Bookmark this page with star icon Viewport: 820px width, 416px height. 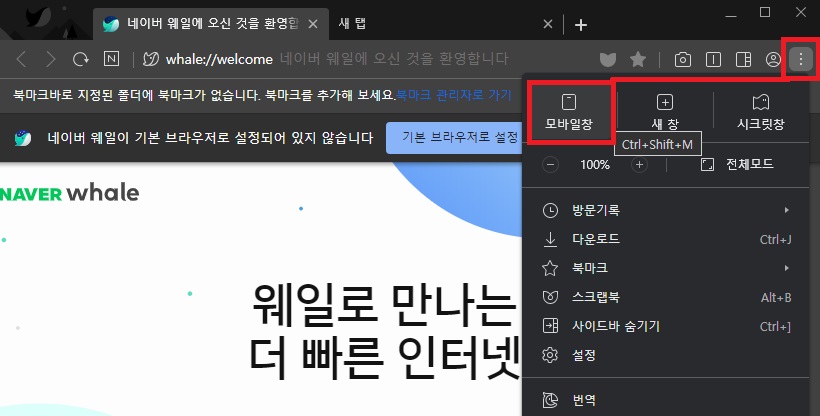(x=637, y=59)
